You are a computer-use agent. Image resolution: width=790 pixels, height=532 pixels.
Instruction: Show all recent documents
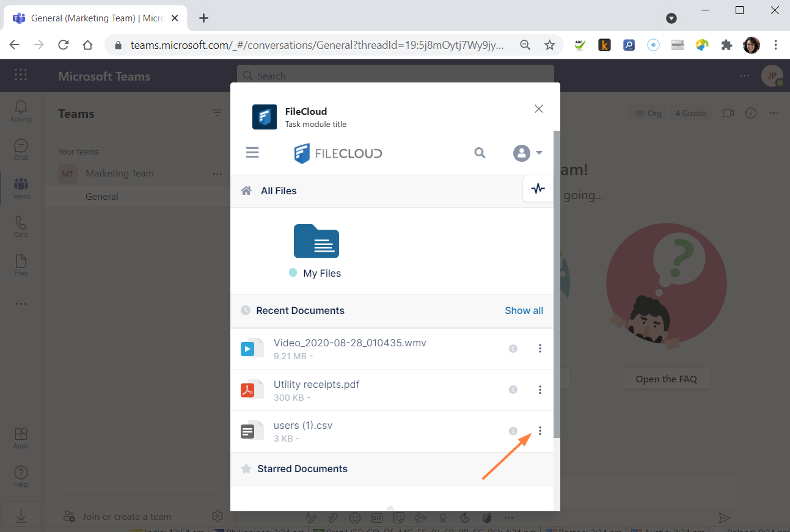coord(524,310)
